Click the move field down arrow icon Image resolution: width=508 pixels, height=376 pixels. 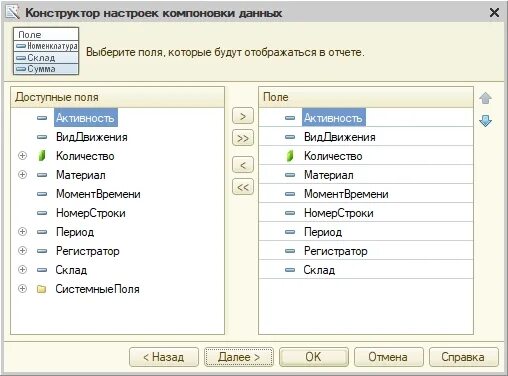[485, 120]
